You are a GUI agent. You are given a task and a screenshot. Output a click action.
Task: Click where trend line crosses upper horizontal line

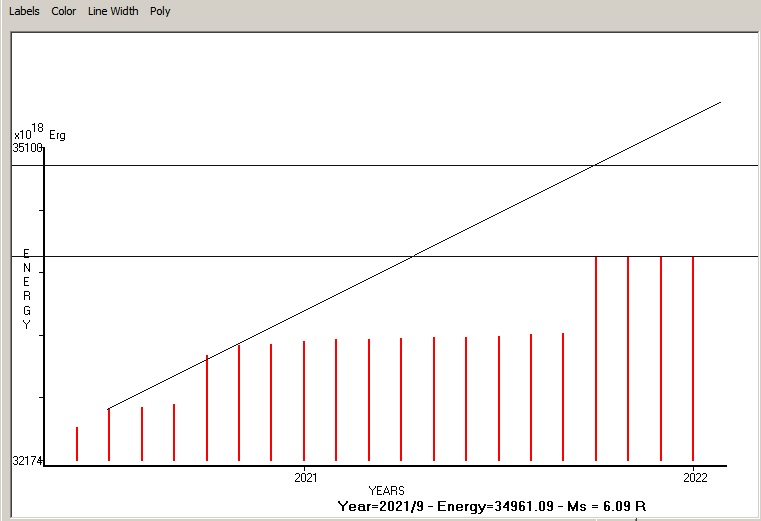click(x=594, y=165)
